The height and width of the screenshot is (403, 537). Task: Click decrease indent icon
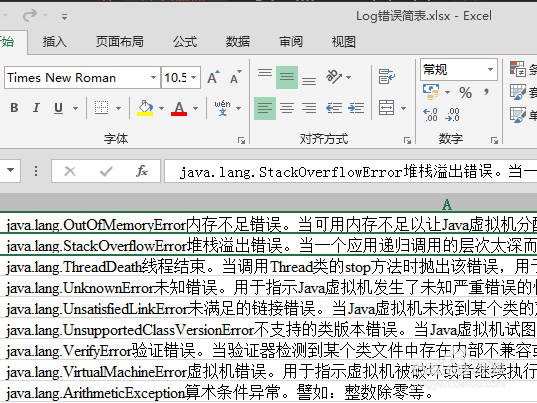coord(334,108)
